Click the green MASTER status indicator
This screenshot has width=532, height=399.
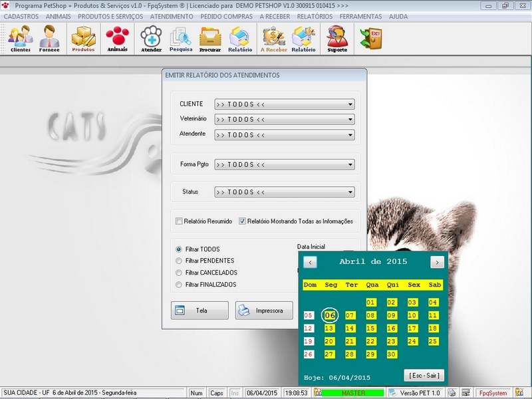[353, 393]
